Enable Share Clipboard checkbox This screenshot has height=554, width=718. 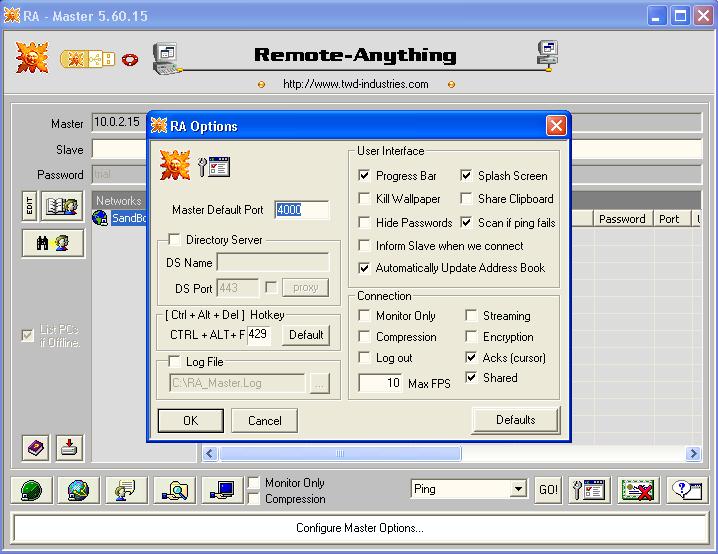pyautogui.click(x=466, y=198)
